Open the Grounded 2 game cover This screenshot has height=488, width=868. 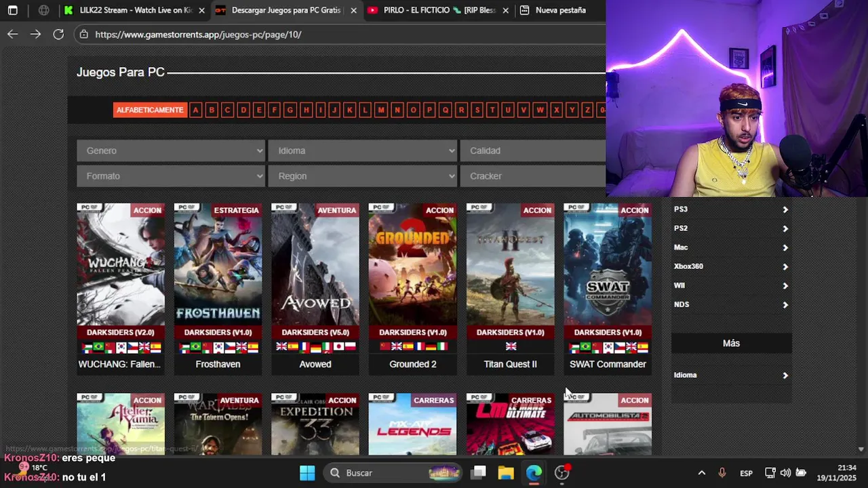click(413, 264)
